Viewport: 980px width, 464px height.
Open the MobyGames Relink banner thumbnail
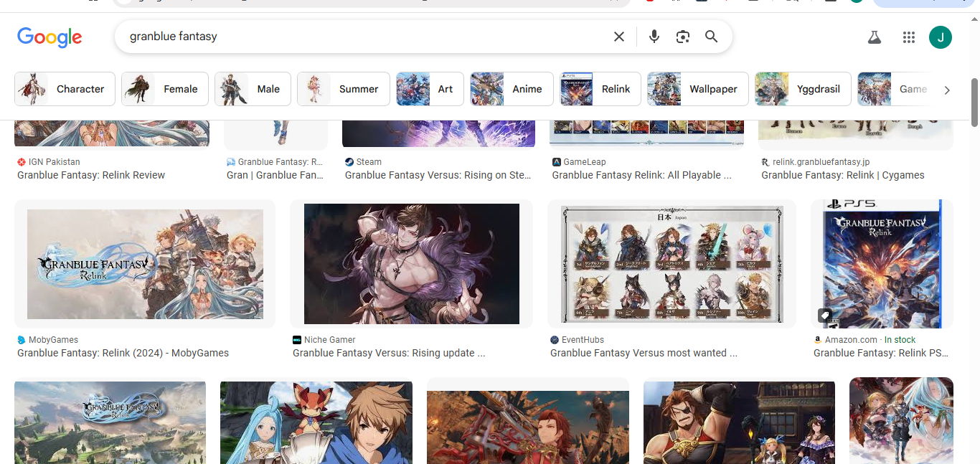tap(145, 264)
